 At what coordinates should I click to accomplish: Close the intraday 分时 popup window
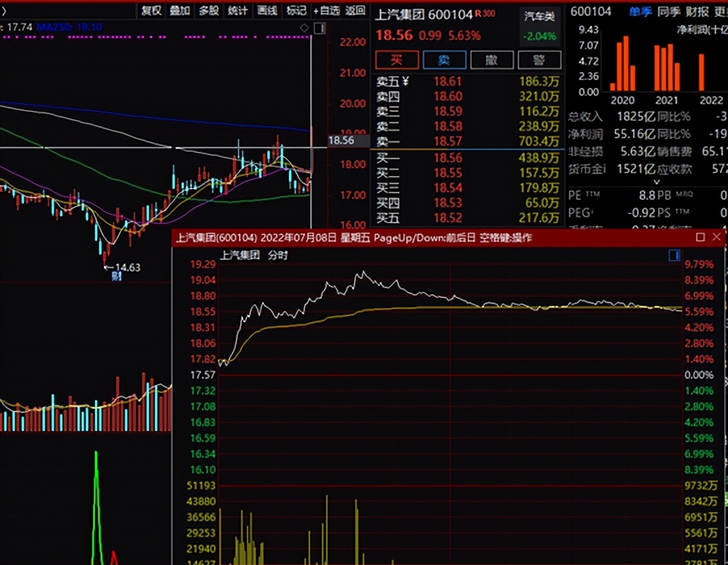[717, 237]
